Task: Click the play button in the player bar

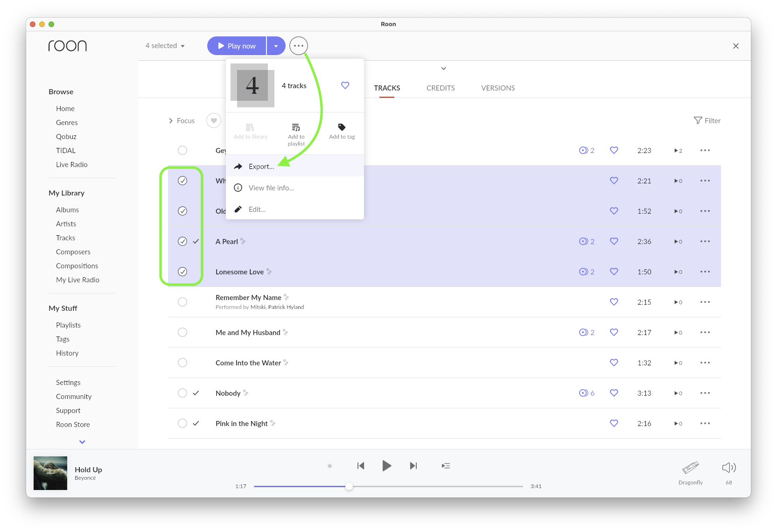Action: tap(387, 466)
